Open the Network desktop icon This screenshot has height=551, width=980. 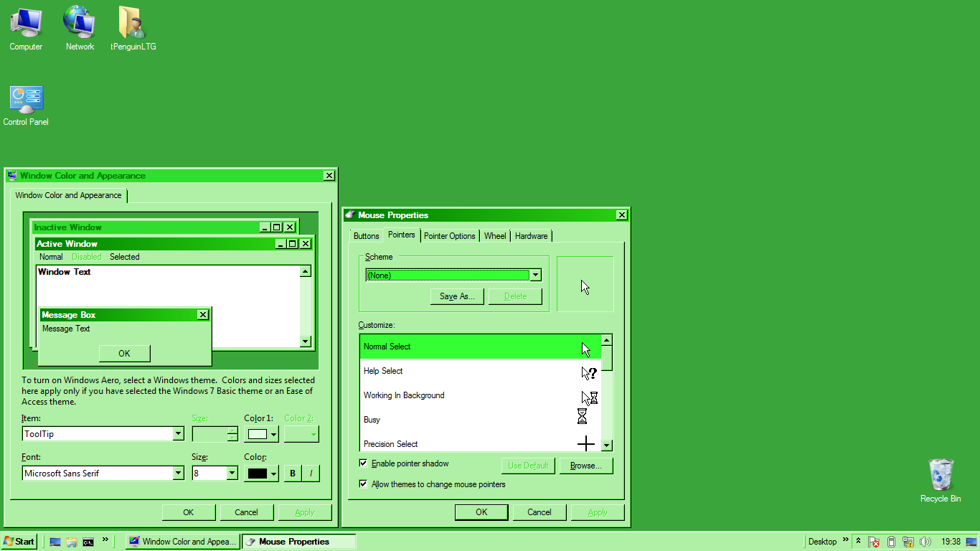click(80, 29)
